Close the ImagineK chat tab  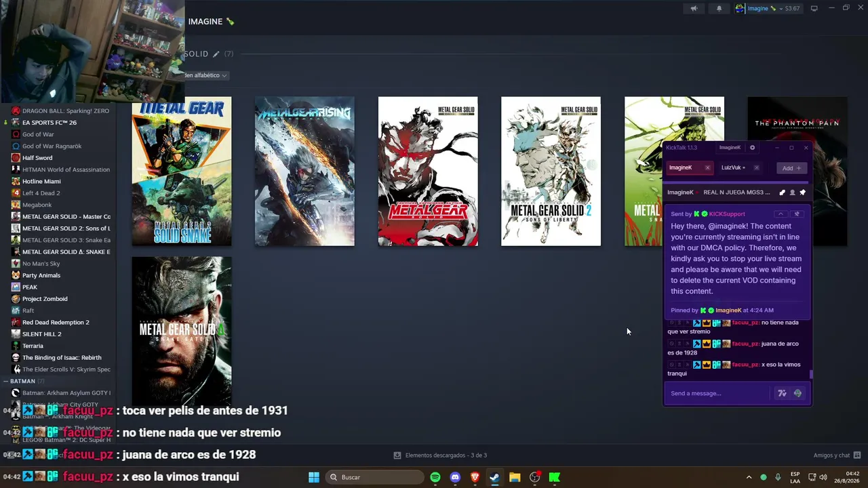707,168
